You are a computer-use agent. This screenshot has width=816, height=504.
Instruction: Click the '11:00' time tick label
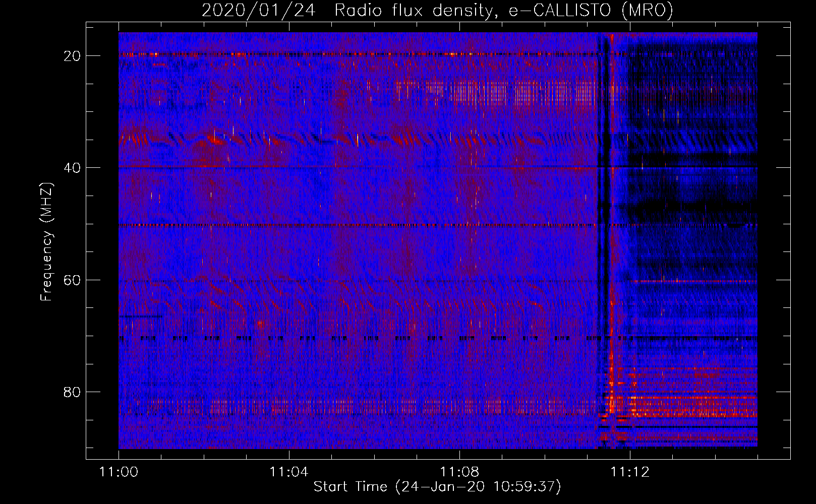coord(119,472)
